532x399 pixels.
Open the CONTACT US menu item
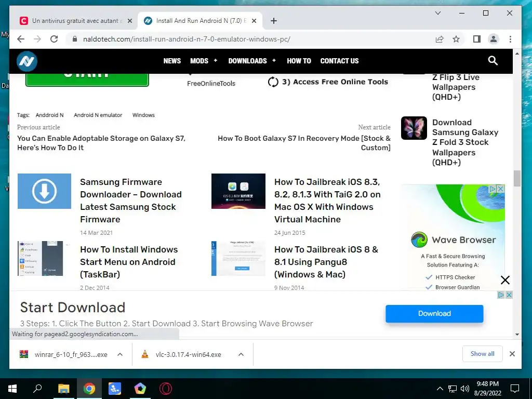[339, 61]
